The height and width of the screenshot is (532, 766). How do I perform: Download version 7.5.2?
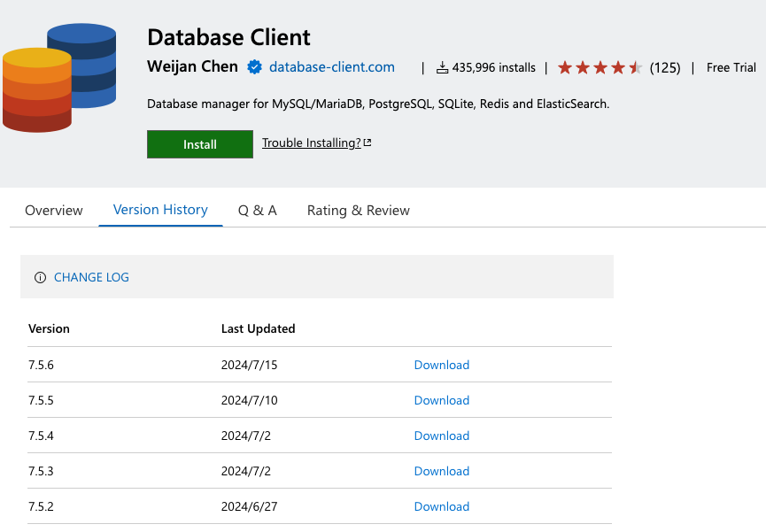tap(442, 506)
